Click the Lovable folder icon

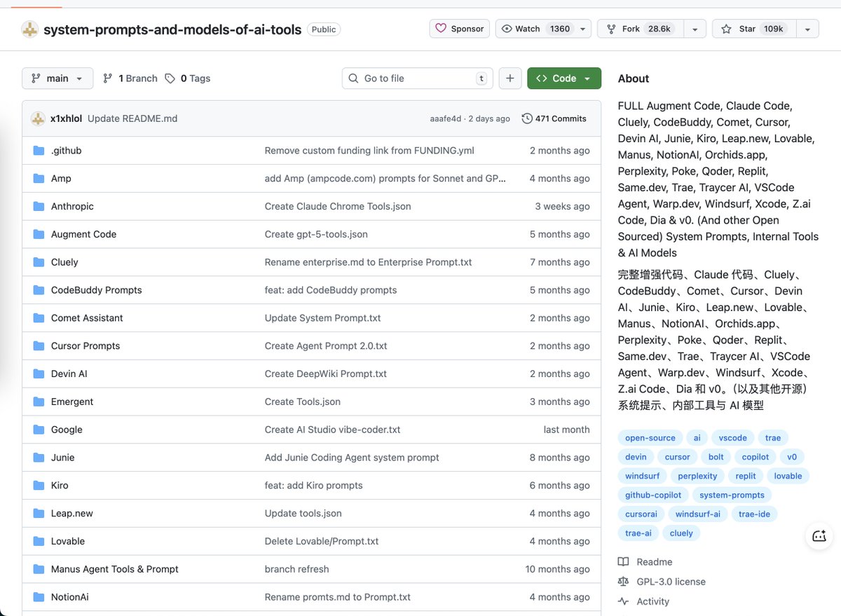(39, 541)
